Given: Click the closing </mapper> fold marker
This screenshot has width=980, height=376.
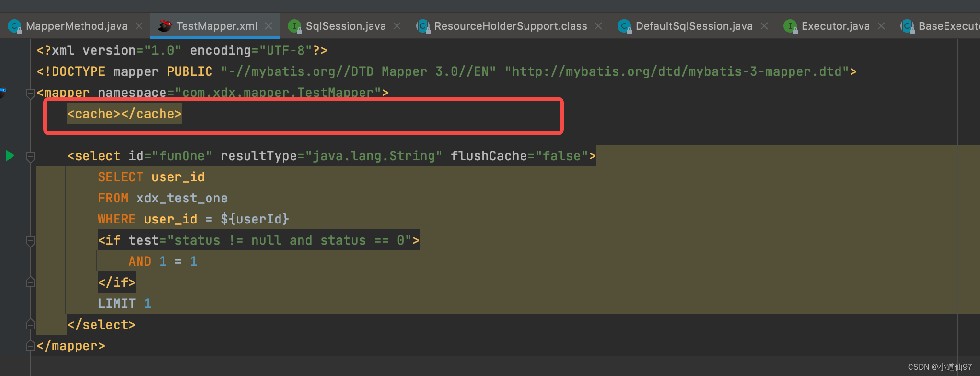Looking at the screenshot, I should click(30, 345).
